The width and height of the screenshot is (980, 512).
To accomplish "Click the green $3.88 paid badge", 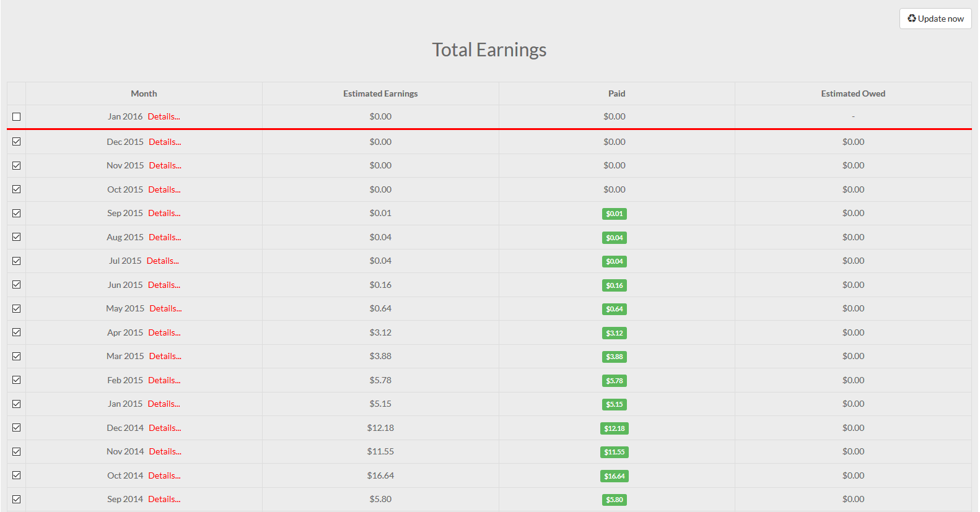I will [x=614, y=357].
